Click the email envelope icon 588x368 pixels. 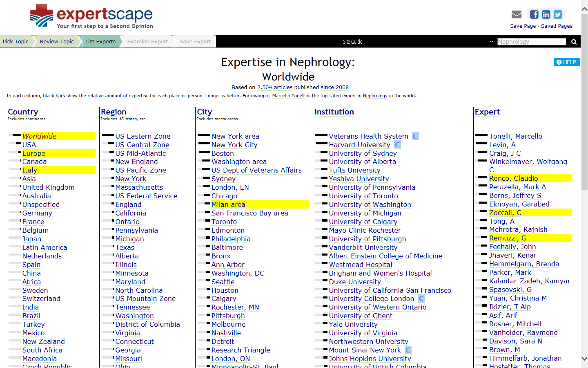tap(516, 15)
